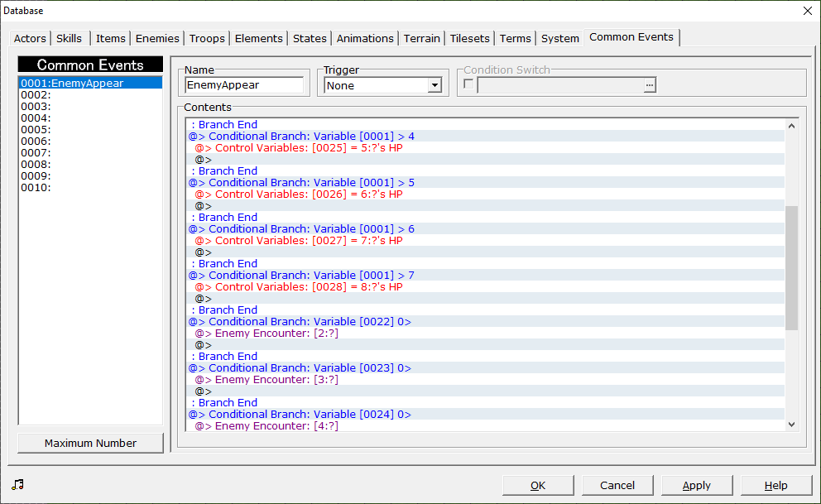The image size is (821, 504).
Task: Click the Maximum Number button
Action: click(90, 443)
